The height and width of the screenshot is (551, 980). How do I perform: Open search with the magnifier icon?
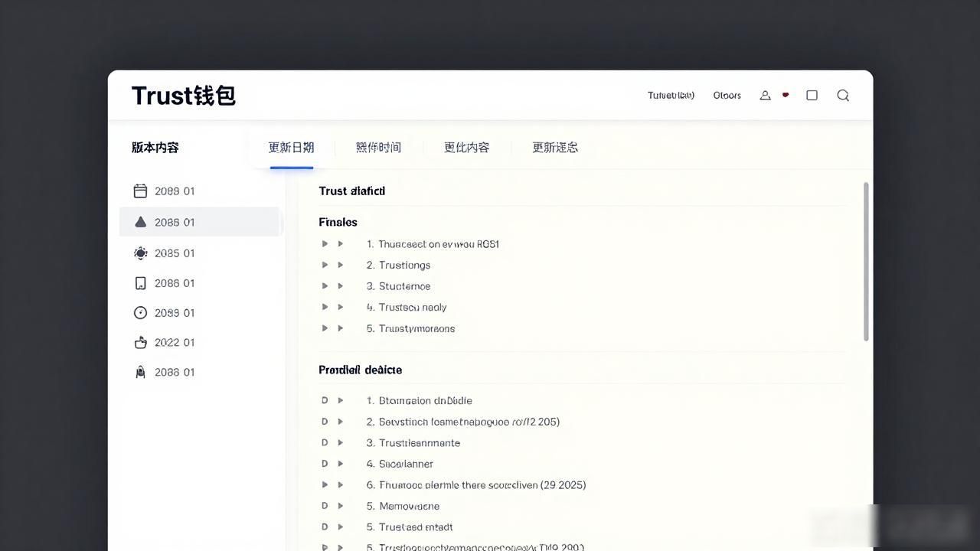843,96
